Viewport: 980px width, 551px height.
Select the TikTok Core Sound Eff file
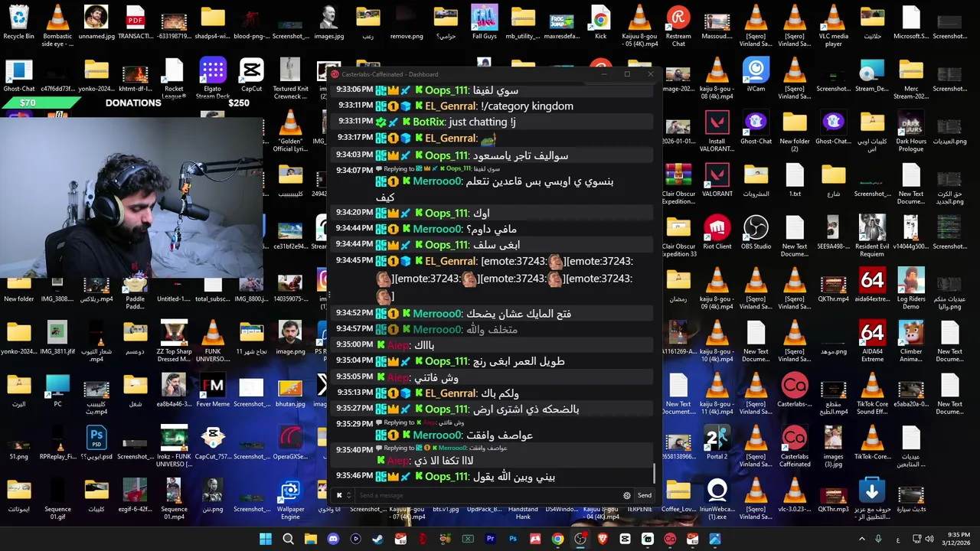coord(872,394)
